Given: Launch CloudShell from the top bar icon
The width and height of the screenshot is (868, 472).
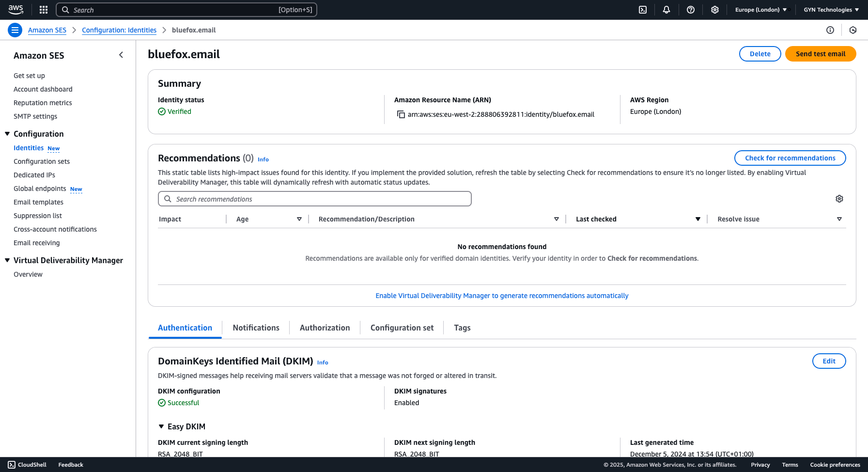Looking at the screenshot, I should coord(643,10).
